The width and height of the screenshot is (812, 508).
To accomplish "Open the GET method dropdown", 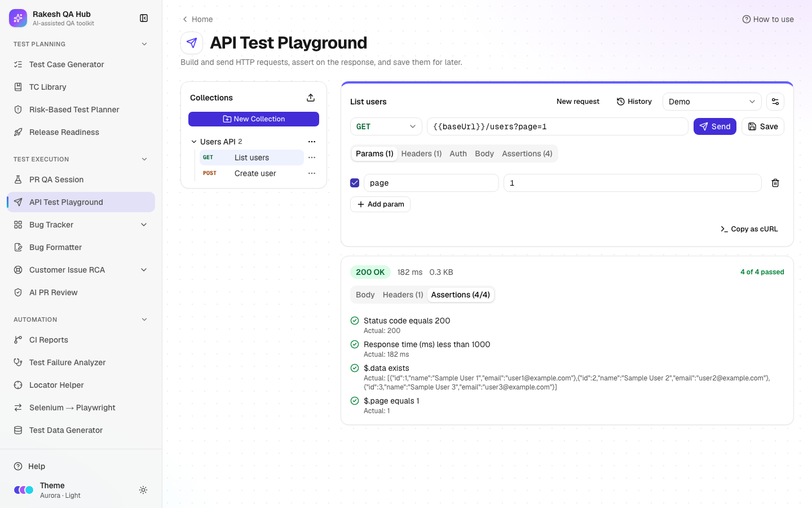I will tap(386, 126).
